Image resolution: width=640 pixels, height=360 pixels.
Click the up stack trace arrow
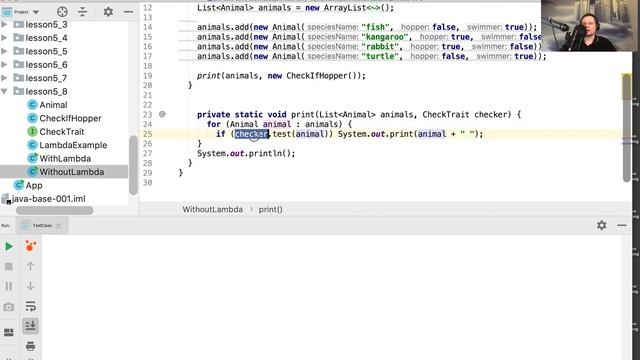(x=31, y=266)
